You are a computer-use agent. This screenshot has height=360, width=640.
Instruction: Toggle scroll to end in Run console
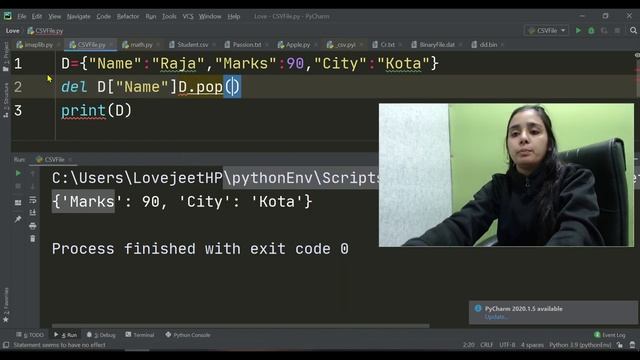pos(33,213)
